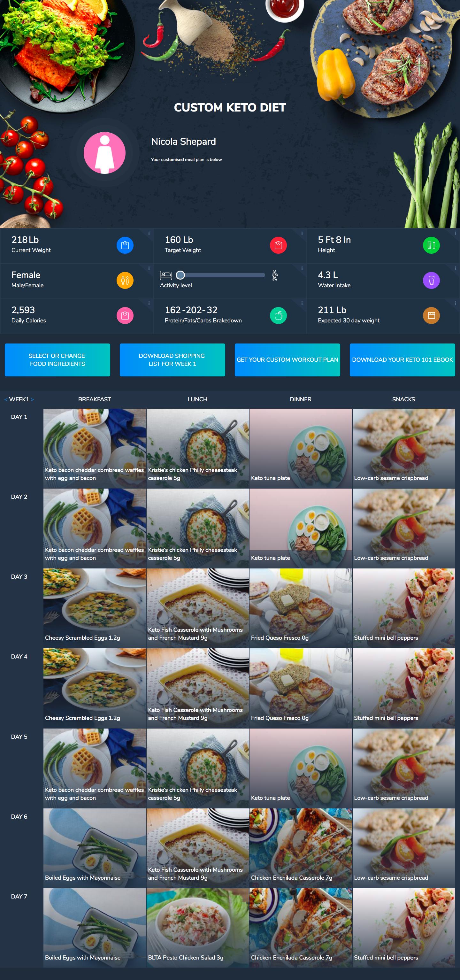
Task: Click Select or Change Food Ingredients button
Action: 57,360
